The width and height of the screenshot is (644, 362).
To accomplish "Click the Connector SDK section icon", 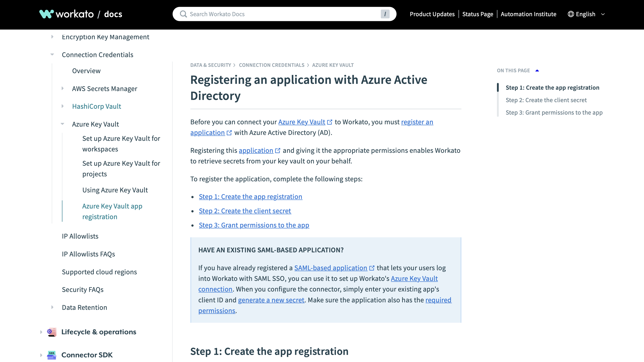I will (x=52, y=355).
